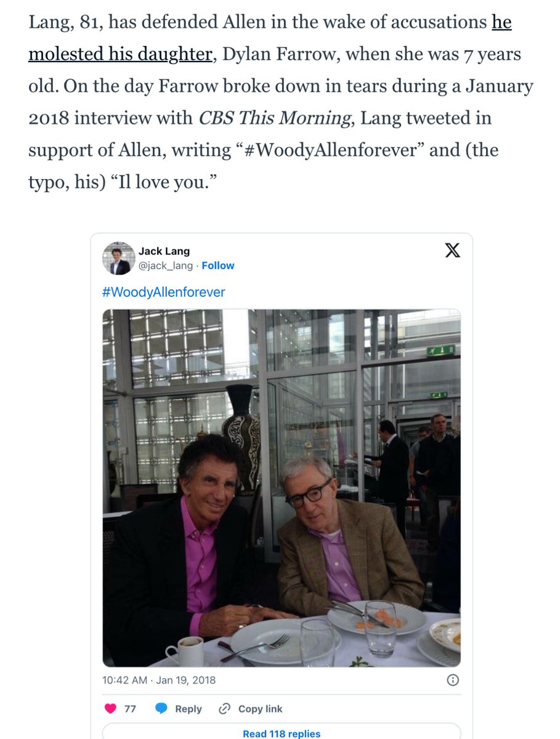Click the 77 likes count
The height and width of the screenshot is (739, 560).
[x=130, y=709]
